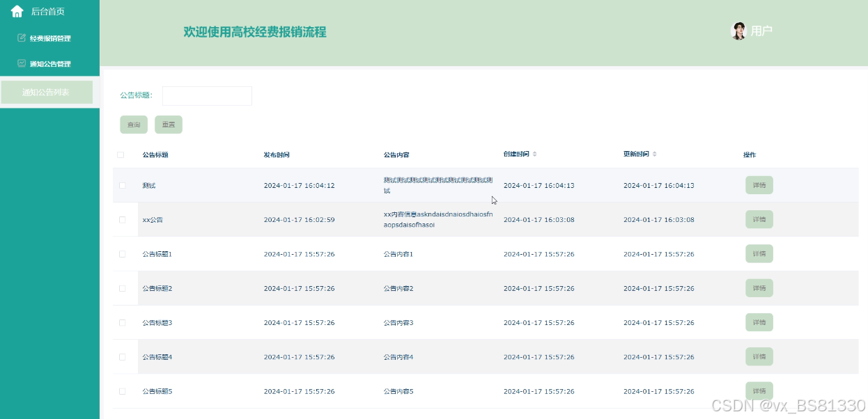
Task: Click the user avatar picture
Action: pyautogui.click(x=738, y=31)
